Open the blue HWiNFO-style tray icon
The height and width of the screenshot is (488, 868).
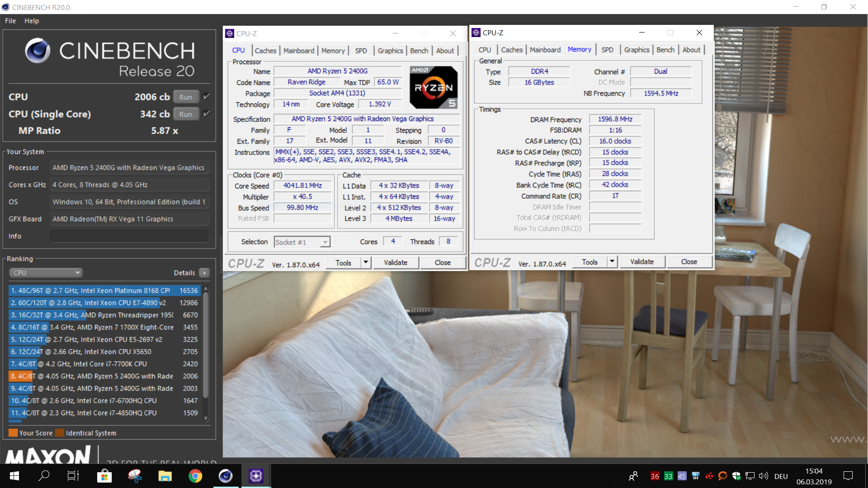click(696, 476)
